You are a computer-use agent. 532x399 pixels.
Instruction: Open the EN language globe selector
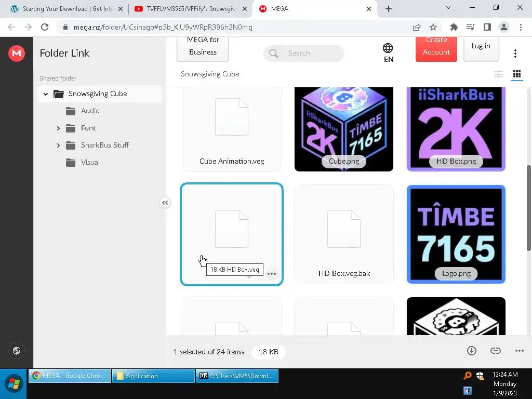tap(388, 53)
